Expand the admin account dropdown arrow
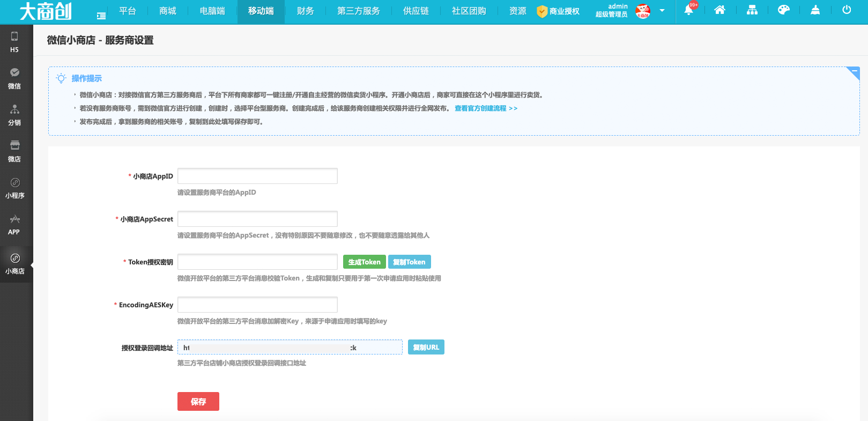 point(662,10)
